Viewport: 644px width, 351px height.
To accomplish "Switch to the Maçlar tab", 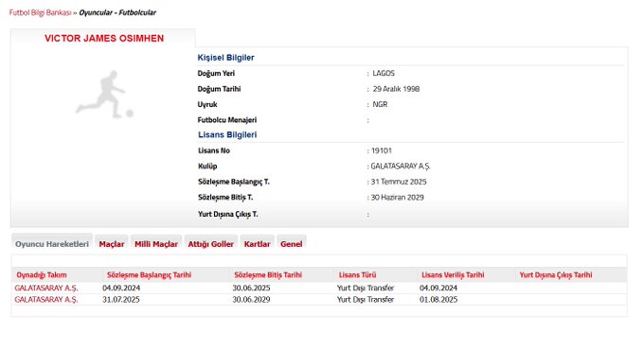I will [112, 244].
